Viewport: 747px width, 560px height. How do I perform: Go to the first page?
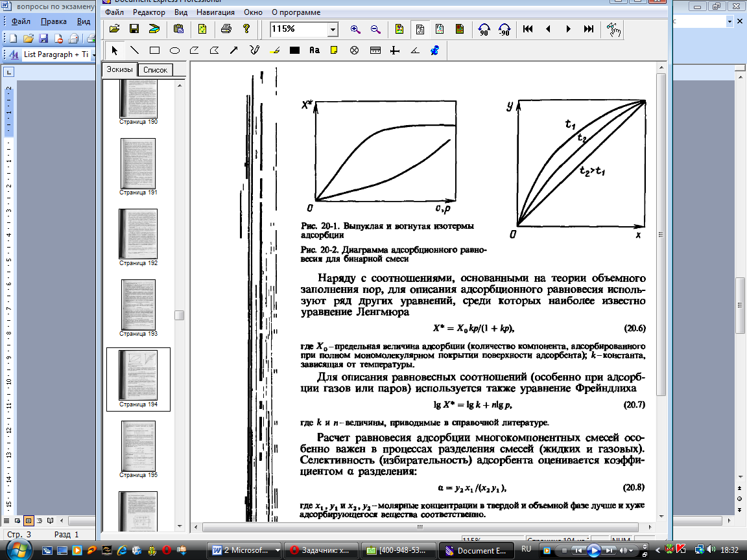coord(528,29)
